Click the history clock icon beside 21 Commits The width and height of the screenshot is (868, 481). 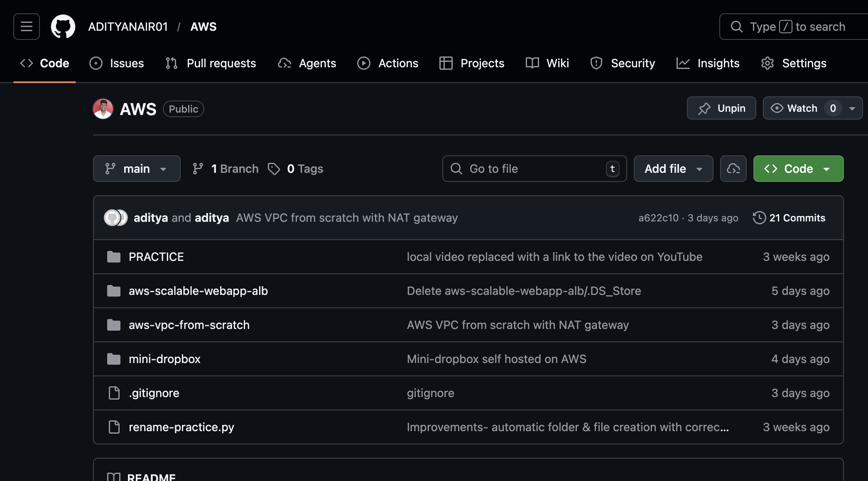pyautogui.click(x=759, y=218)
